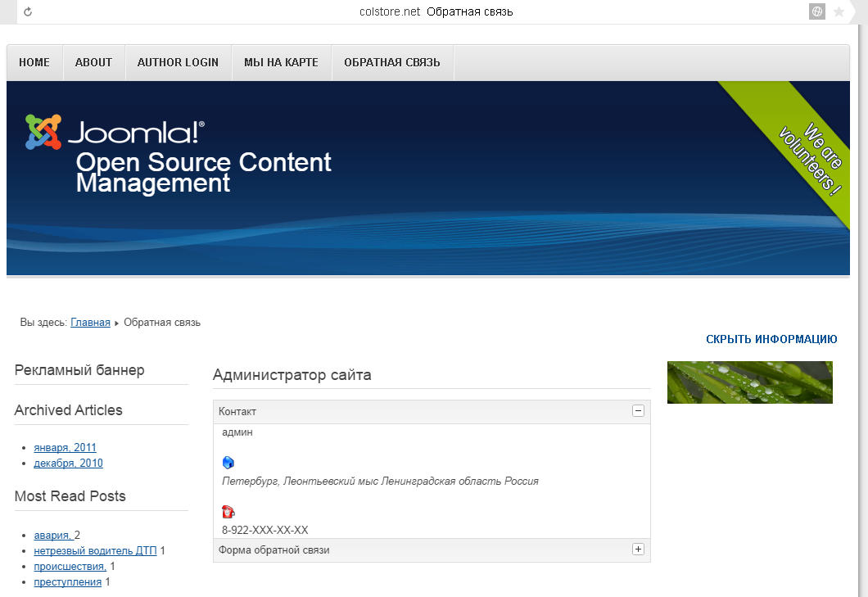Screen dimensions: 868x597
Task: Click СКРЫТЬ ИНФОРМАЦИЮ link
Action: pyautogui.click(x=771, y=339)
